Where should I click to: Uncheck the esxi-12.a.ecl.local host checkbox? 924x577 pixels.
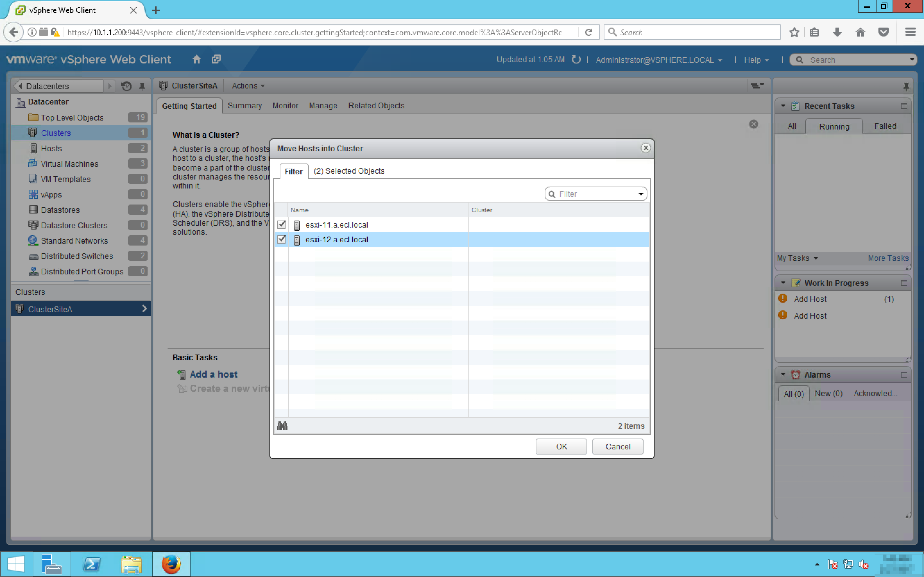coord(282,240)
